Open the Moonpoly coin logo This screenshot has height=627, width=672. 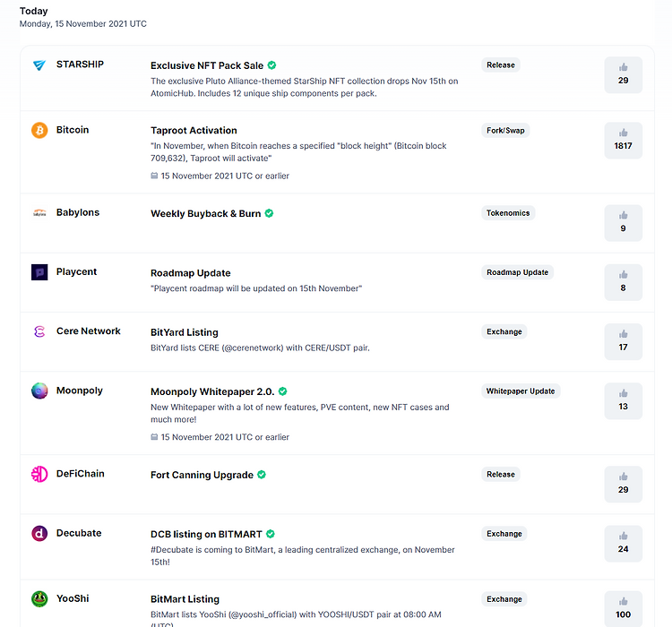39,391
